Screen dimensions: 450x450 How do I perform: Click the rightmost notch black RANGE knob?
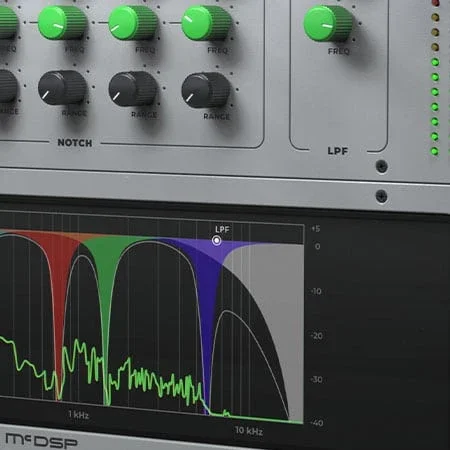coord(206,90)
